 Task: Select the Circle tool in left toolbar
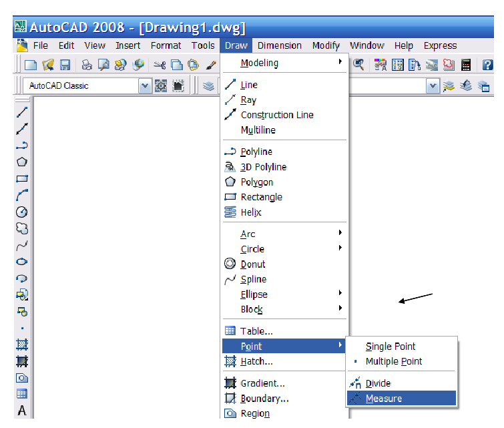pyautogui.click(x=22, y=212)
